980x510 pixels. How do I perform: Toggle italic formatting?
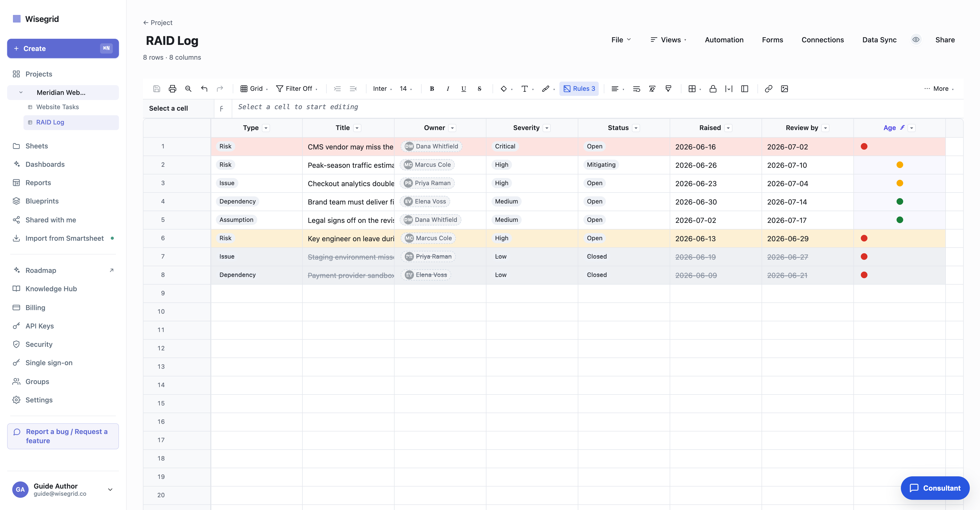click(448, 88)
